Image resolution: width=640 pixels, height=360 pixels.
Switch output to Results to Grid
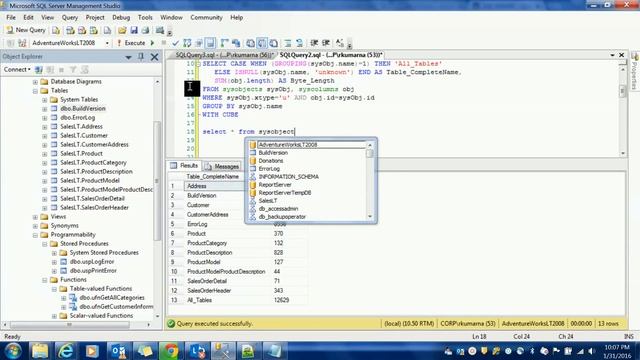point(262,43)
